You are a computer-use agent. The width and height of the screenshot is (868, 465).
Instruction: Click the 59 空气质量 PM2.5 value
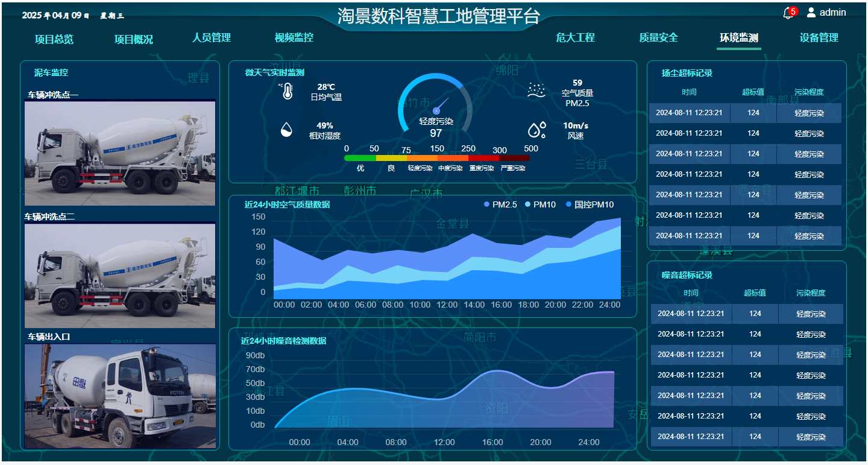coord(577,93)
